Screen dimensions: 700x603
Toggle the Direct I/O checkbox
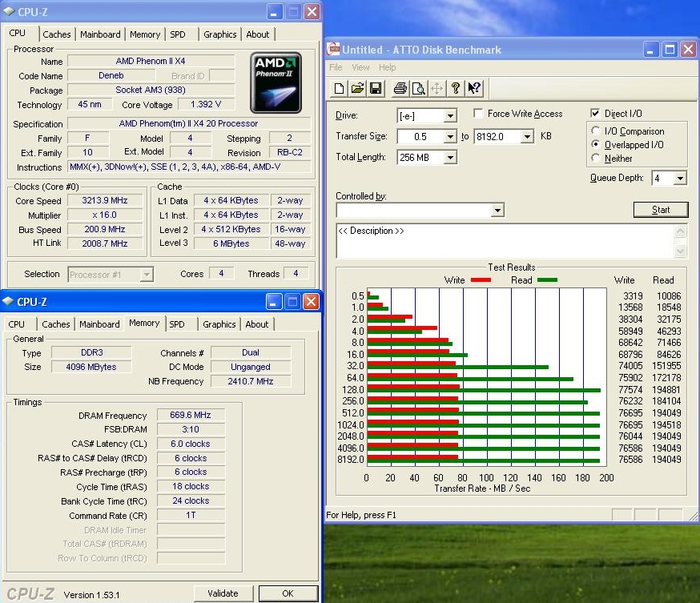coord(594,114)
